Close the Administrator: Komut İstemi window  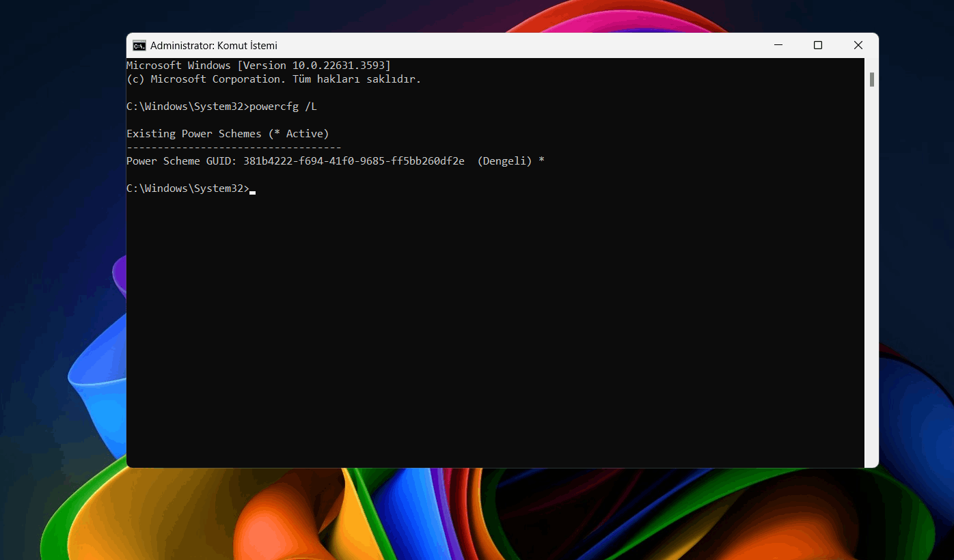click(858, 46)
